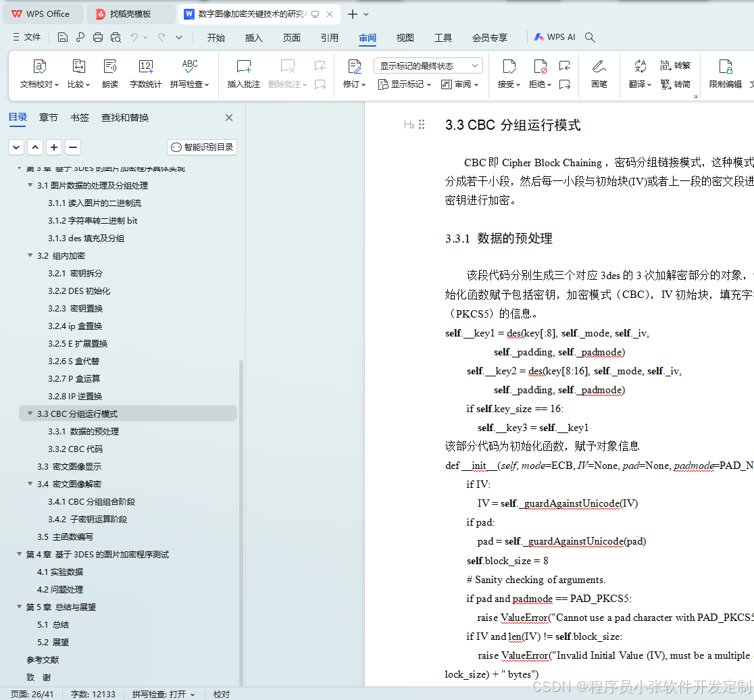Viewport: 754px width, 700px height.
Task: Open the 文档校对 proofreading tool
Action: [x=39, y=74]
